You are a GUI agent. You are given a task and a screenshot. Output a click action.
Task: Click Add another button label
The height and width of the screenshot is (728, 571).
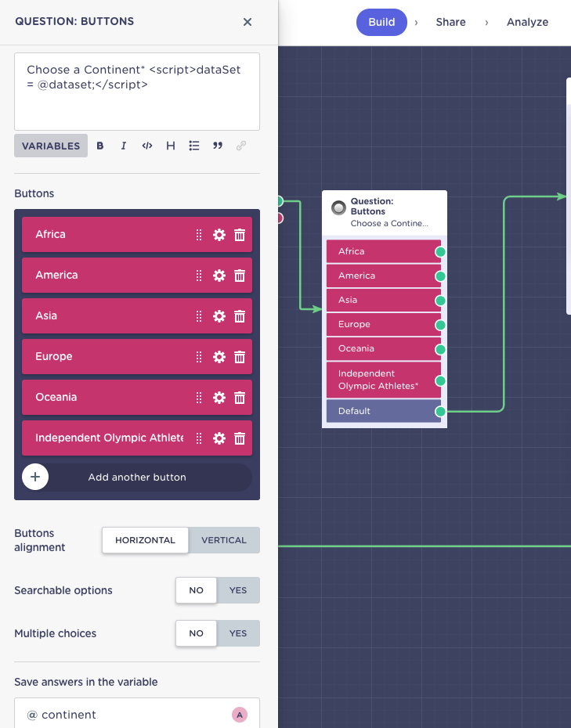tap(137, 478)
